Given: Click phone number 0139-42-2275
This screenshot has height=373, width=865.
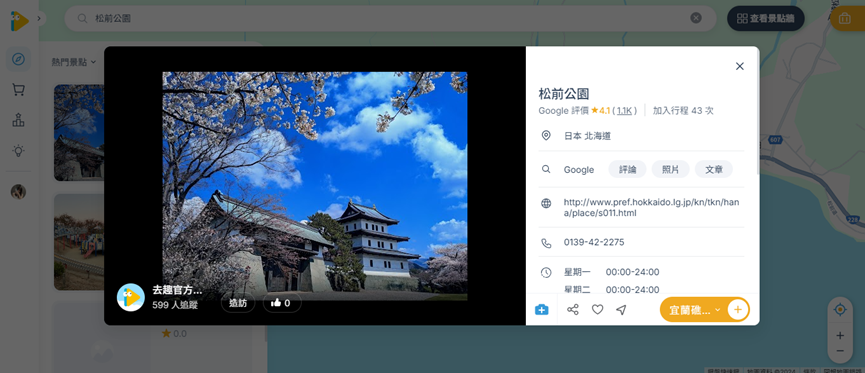Looking at the screenshot, I should point(594,242).
